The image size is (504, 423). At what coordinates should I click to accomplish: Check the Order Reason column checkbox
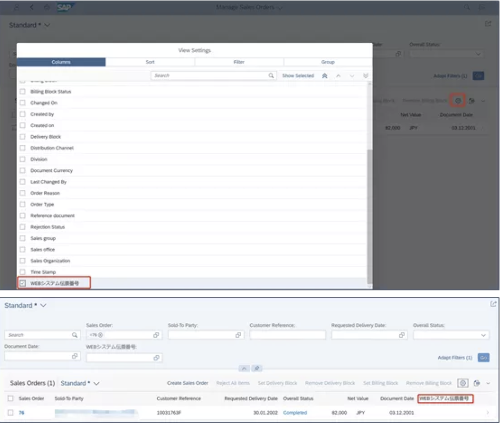click(x=23, y=193)
